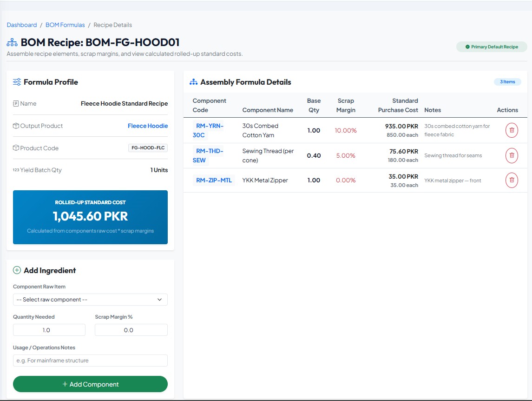
Task: Click the YKK metal zipper — front note
Action: (x=453, y=180)
